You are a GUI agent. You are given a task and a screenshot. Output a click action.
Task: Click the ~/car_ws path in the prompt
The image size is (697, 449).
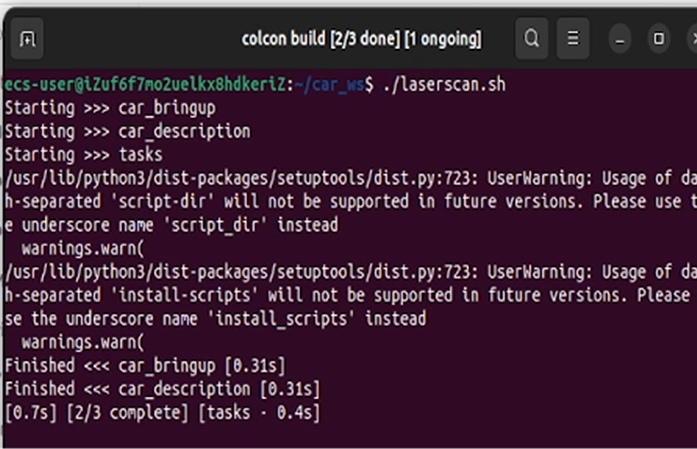[x=334, y=84]
